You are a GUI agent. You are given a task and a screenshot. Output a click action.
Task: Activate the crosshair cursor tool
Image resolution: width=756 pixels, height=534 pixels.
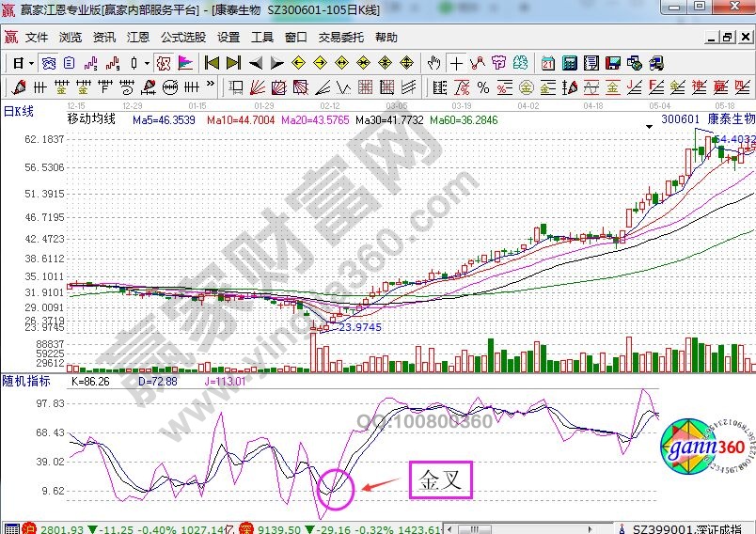pos(456,63)
